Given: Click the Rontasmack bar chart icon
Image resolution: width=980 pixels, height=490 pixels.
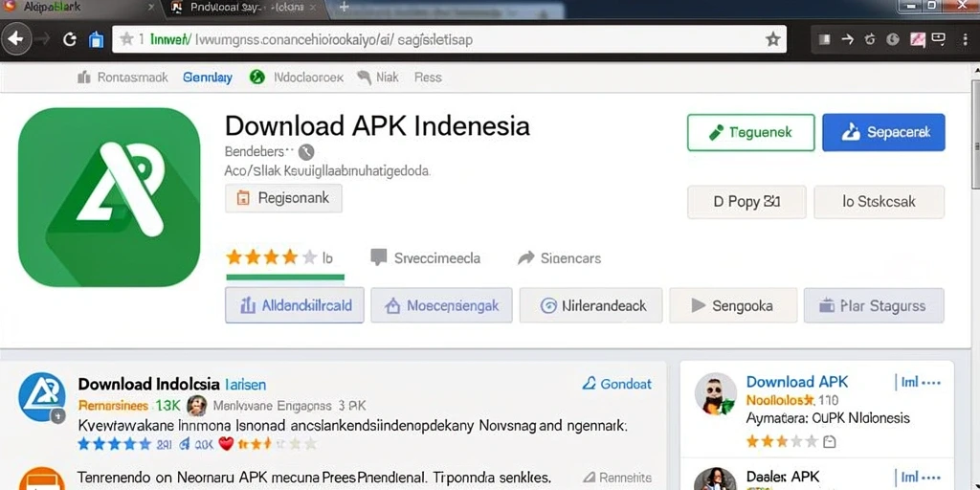Looking at the screenshot, I should 84,78.
